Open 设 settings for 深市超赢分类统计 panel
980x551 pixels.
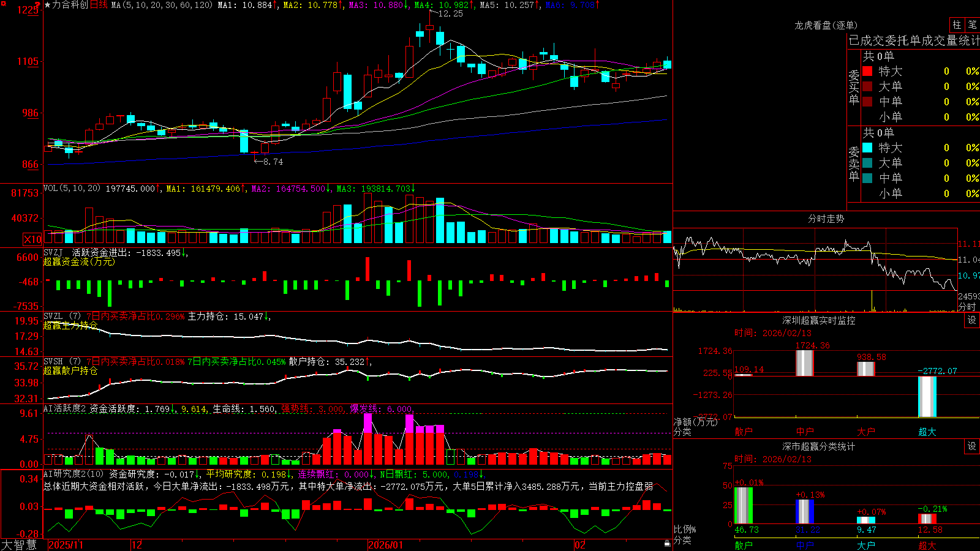click(972, 446)
